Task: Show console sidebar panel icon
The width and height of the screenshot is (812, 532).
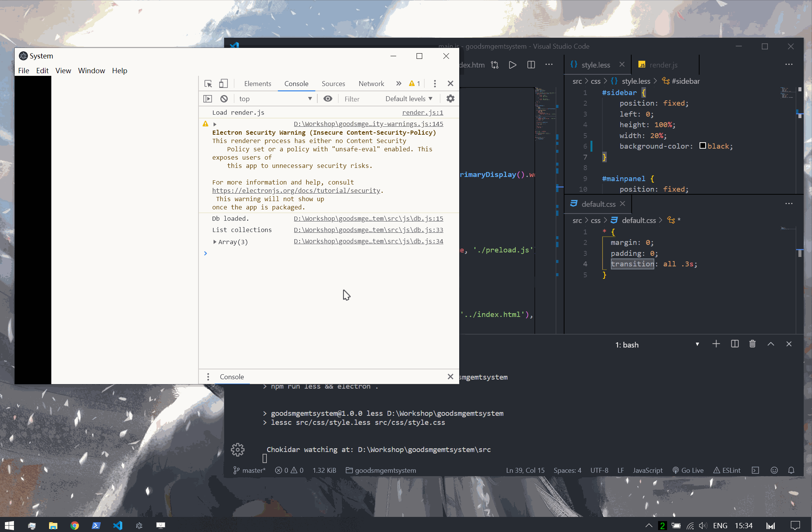Action: coord(208,99)
